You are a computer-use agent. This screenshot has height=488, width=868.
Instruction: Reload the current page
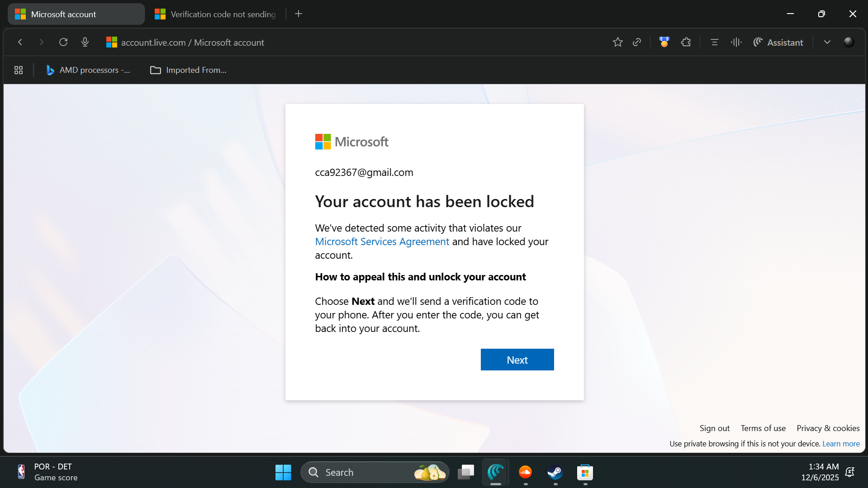(63, 42)
